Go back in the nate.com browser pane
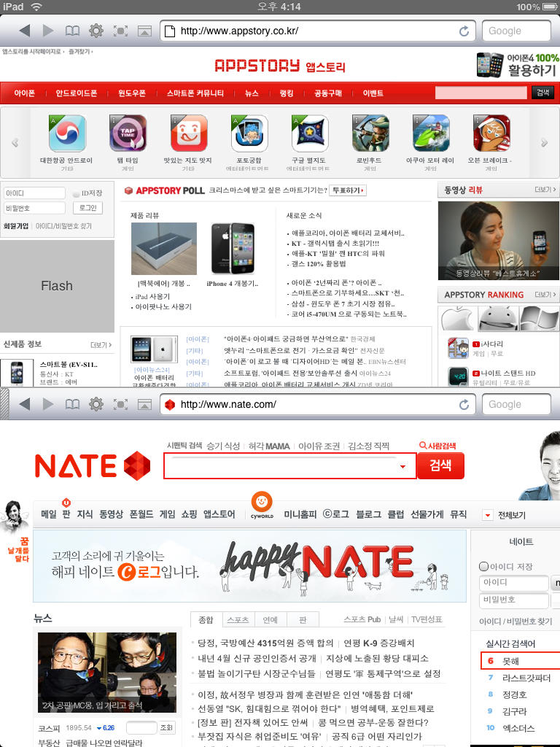This screenshot has height=747, width=560. (25, 404)
